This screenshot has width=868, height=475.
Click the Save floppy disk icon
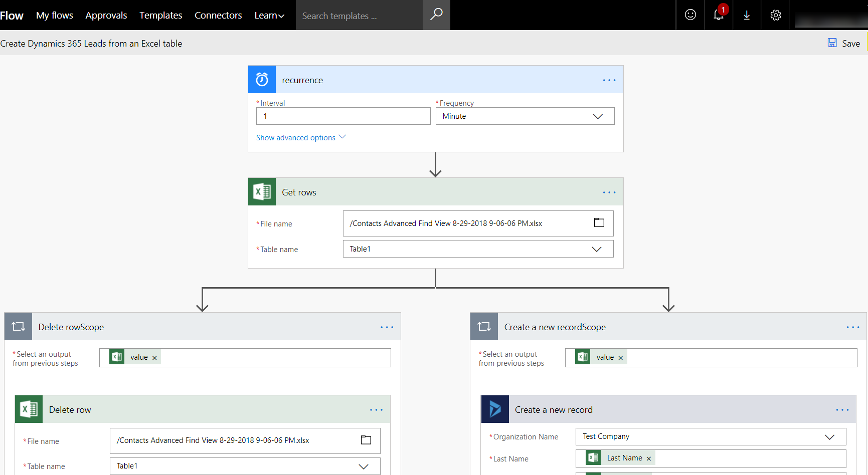tap(832, 43)
